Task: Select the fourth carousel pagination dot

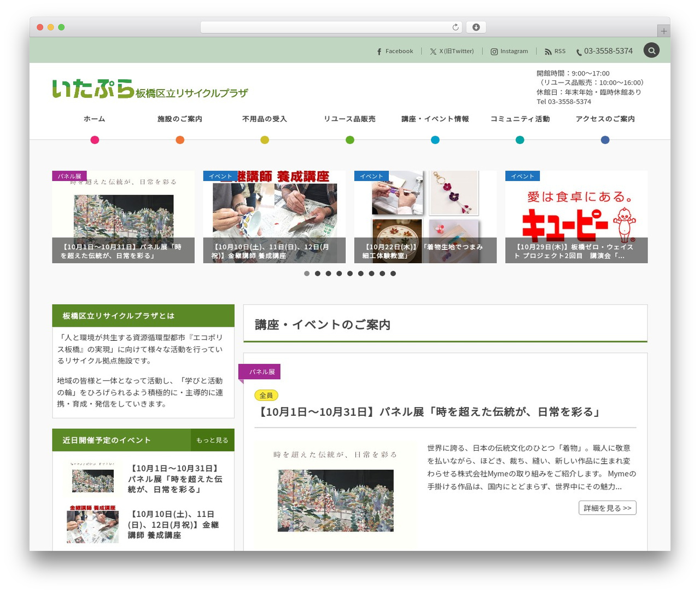Action: pos(339,274)
